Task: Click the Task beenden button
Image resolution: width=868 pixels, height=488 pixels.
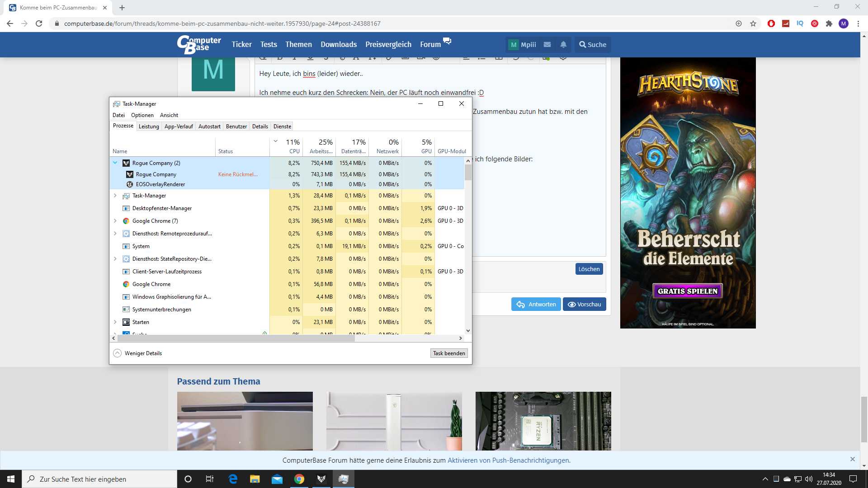Action: [x=448, y=353]
